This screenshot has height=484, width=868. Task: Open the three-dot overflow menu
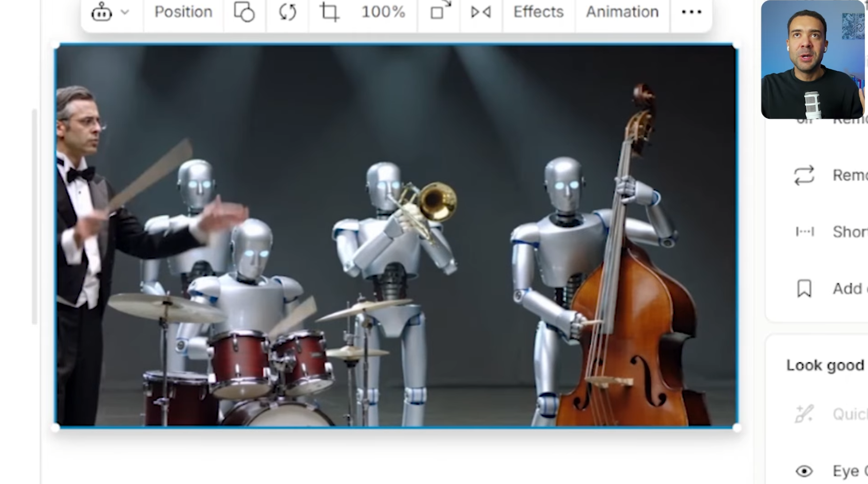point(692,12)
